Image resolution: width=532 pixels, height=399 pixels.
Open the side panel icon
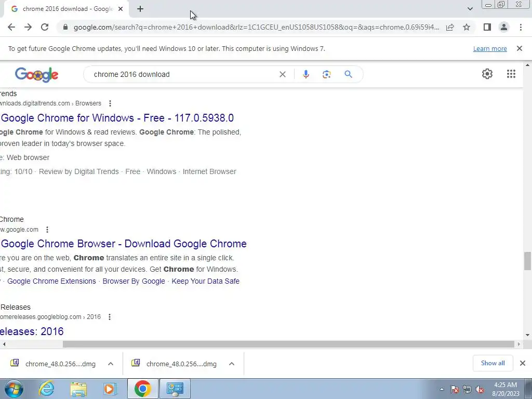(487, 27)
